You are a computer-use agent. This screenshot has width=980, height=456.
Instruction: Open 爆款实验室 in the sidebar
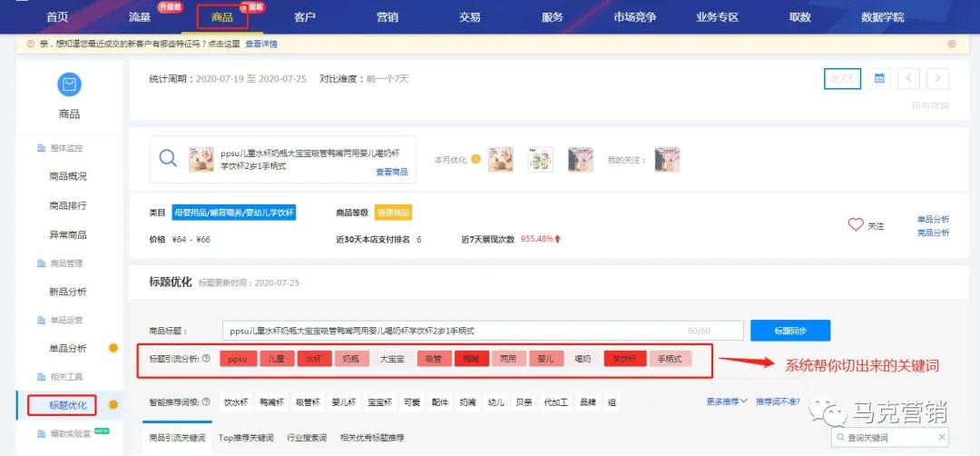point(71,433)
